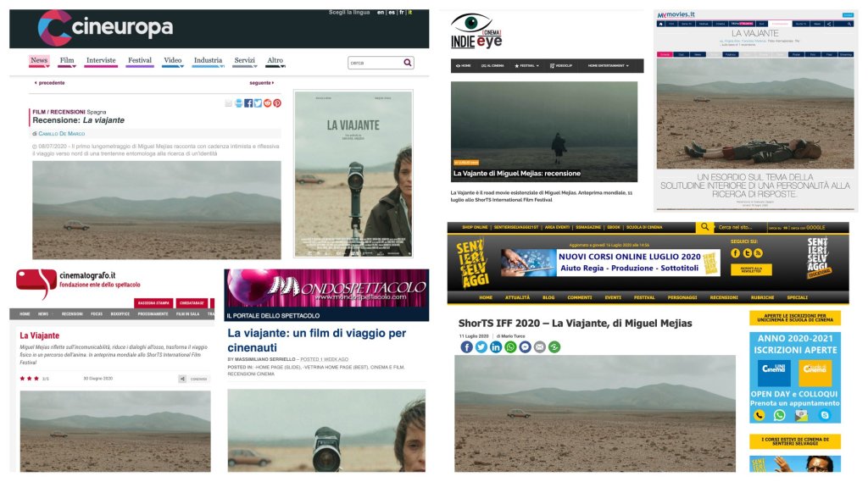Expand the Film menu on Cineuropa
This screenshot has width=868, height=482.
point(67,61)
